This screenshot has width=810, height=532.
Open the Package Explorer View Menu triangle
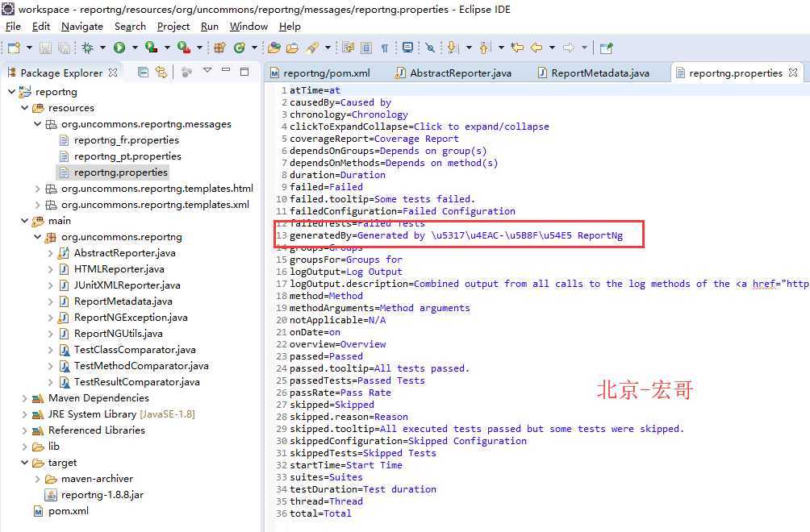[x=207, y=71]
